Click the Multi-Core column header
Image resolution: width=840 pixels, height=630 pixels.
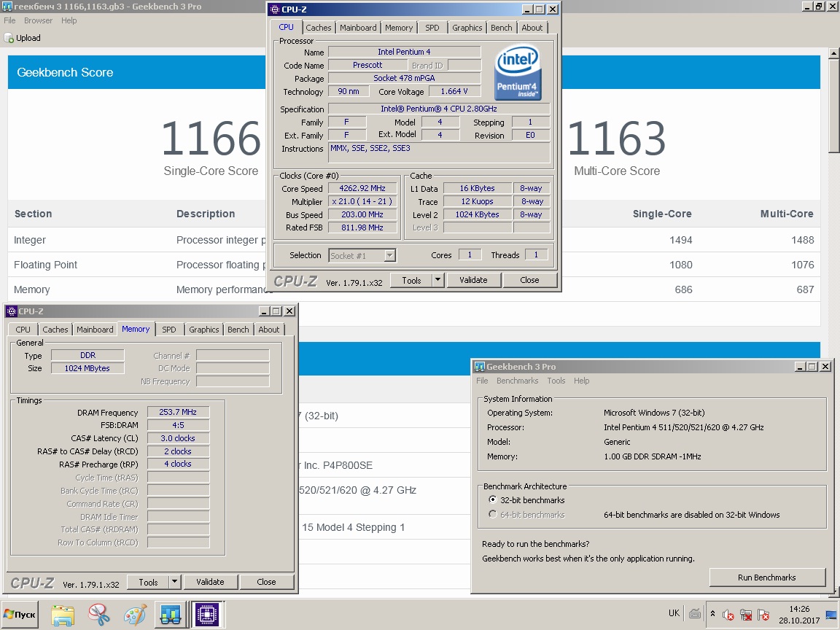(787, 214)
